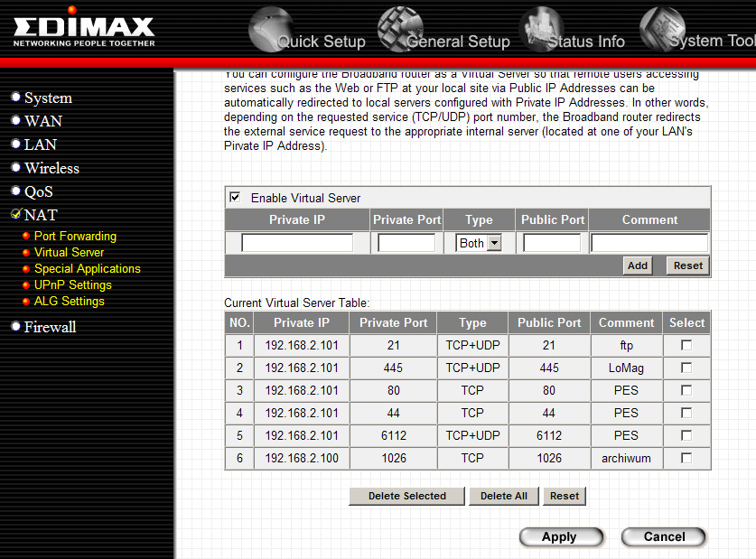Click the Edimax logo
The width and height of the screenshot is (756, 559).
click(84, 27)
